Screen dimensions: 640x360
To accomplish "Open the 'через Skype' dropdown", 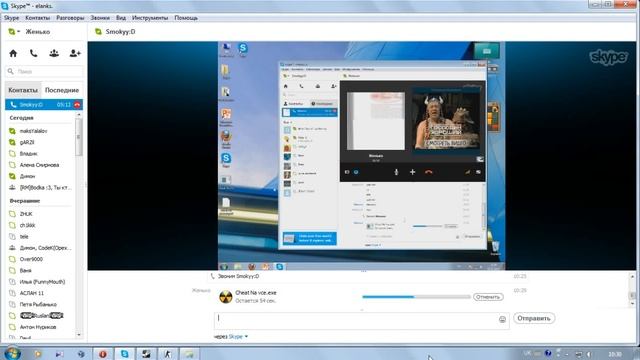I will tap(231, 337).
